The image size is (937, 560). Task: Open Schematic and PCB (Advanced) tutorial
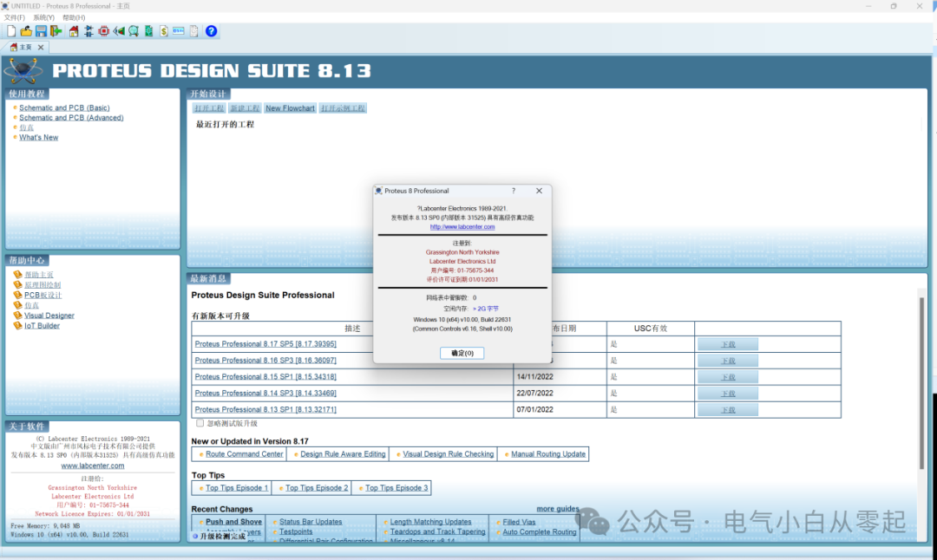tap(71, 118)
